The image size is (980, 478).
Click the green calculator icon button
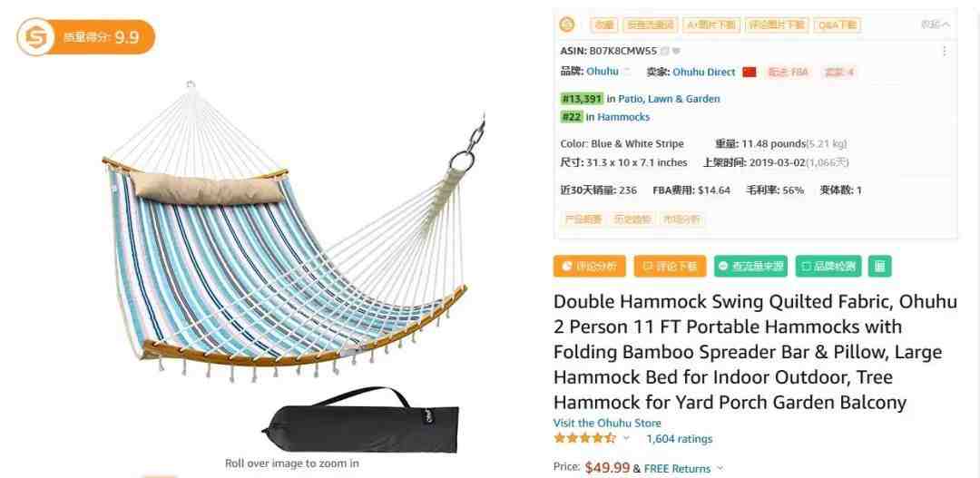click(x=880, y=266)
